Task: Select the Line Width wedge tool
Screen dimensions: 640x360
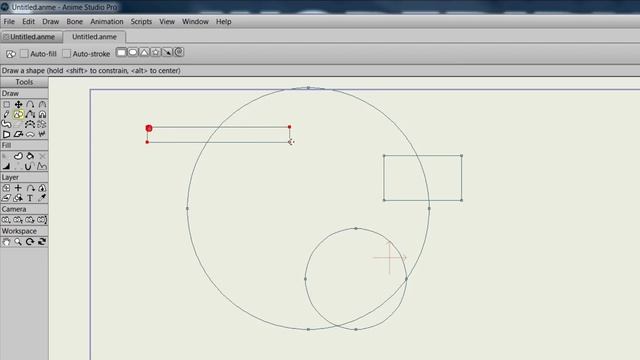Action: pyautogui.click(x=7, y=166)
